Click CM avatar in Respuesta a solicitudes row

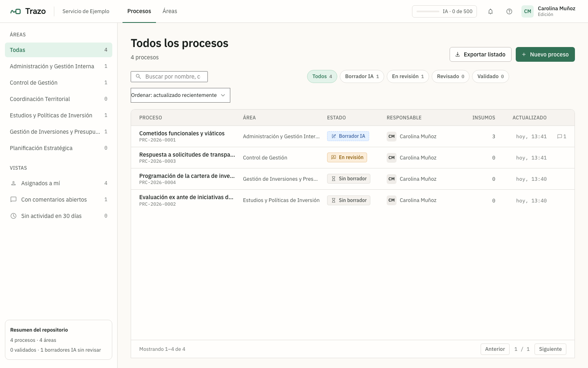click(392, 158)
